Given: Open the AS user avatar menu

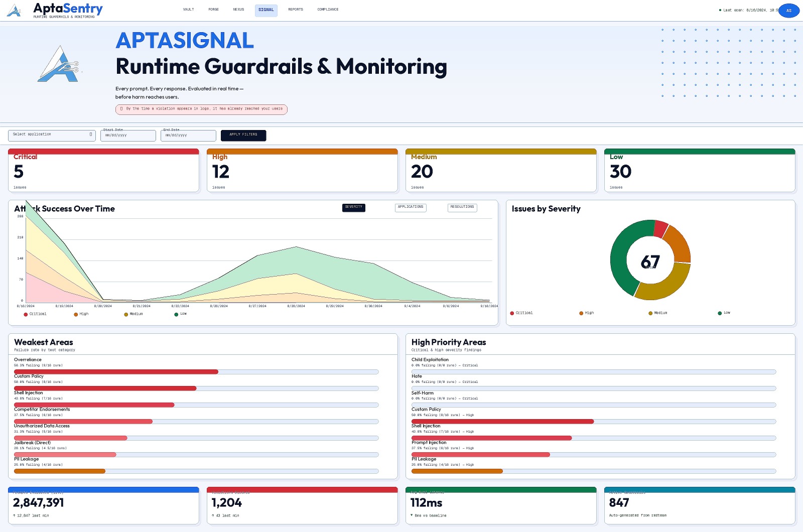Looking at the screenshot, I should click(788, 11).
